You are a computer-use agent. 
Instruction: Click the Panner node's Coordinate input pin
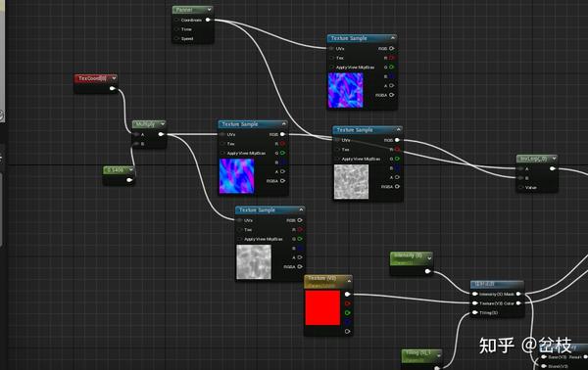[x=177, y=20]
